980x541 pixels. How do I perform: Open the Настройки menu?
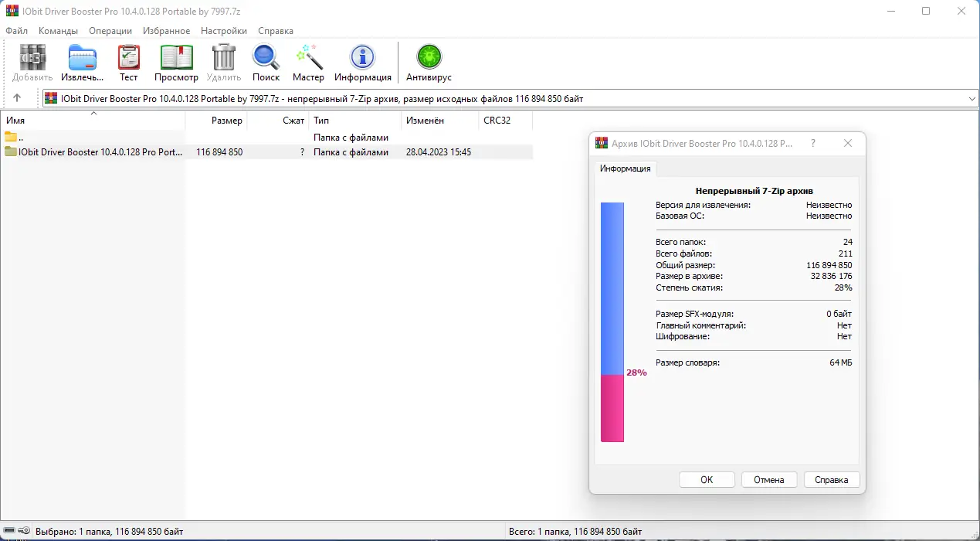click(223, 31)
